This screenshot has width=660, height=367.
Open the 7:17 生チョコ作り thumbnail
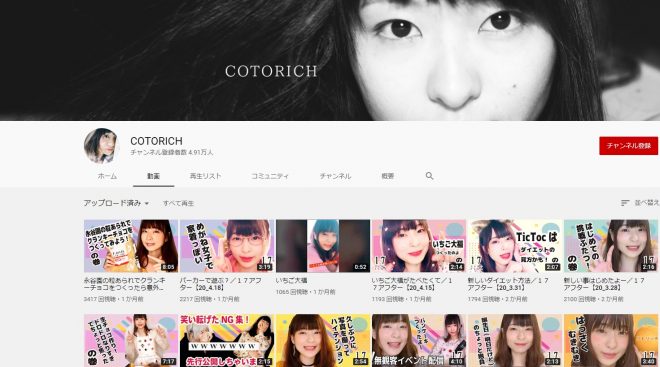(131, 340)
